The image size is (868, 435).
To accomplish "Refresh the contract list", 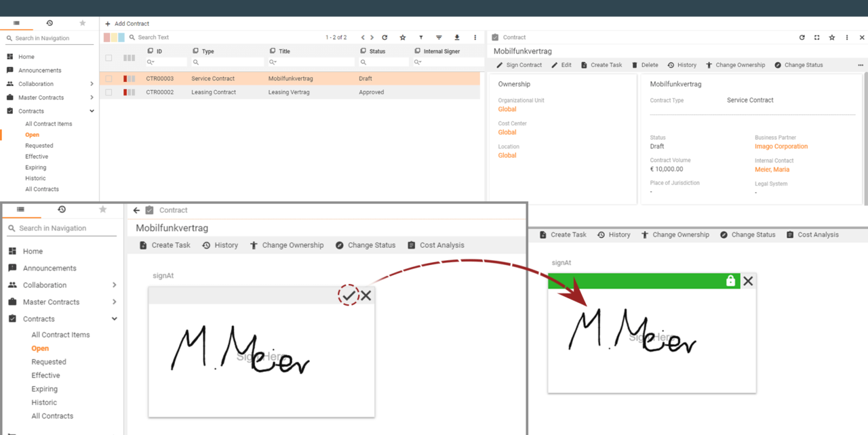I will pos(384,37).
